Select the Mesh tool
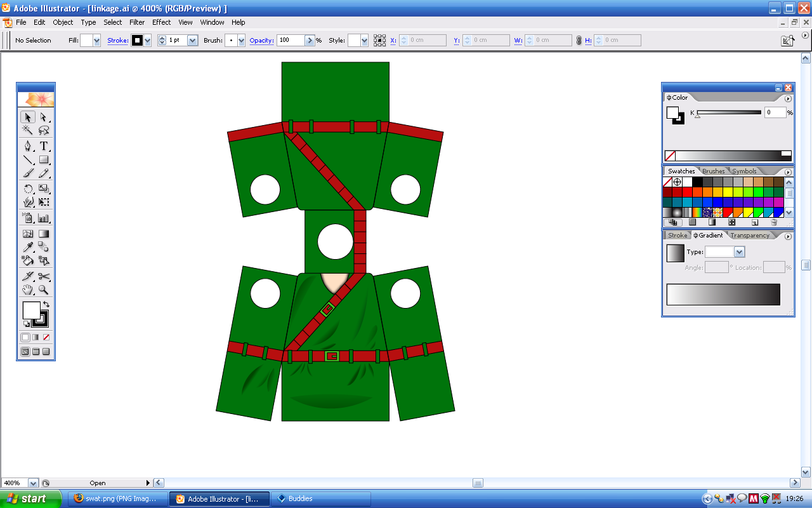This screenshot has height=508, width=812. (27, 233)
